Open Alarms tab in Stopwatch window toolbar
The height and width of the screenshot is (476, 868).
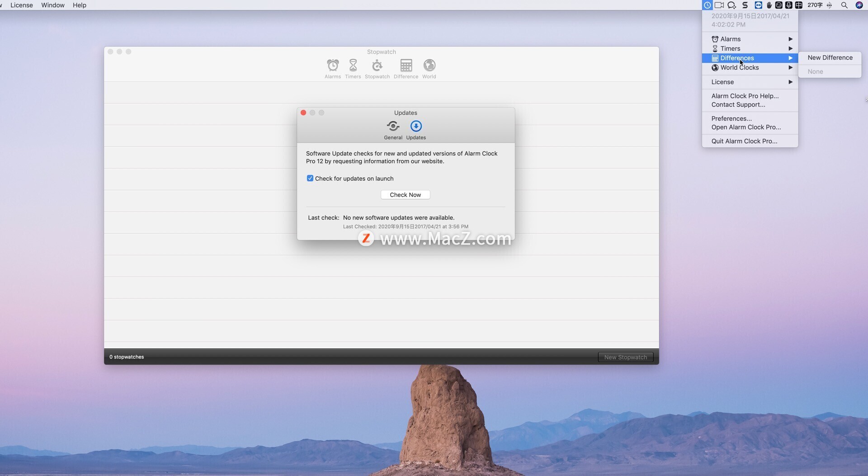click(333, 69)
